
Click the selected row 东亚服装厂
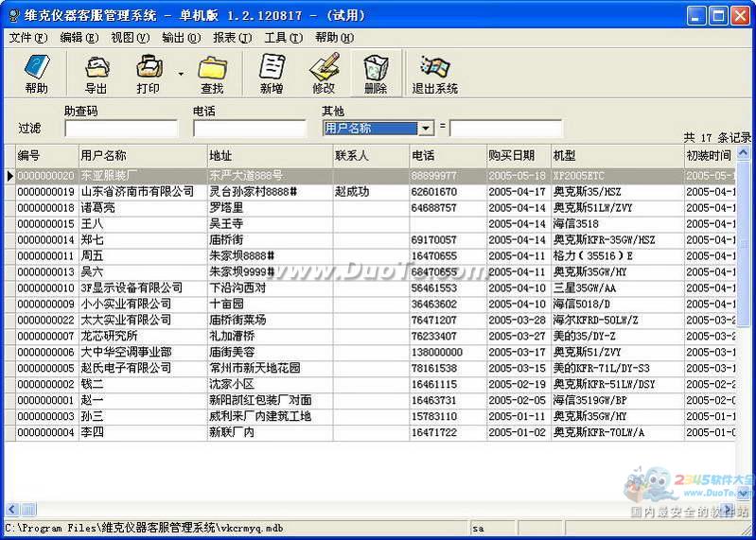[370, 176]
